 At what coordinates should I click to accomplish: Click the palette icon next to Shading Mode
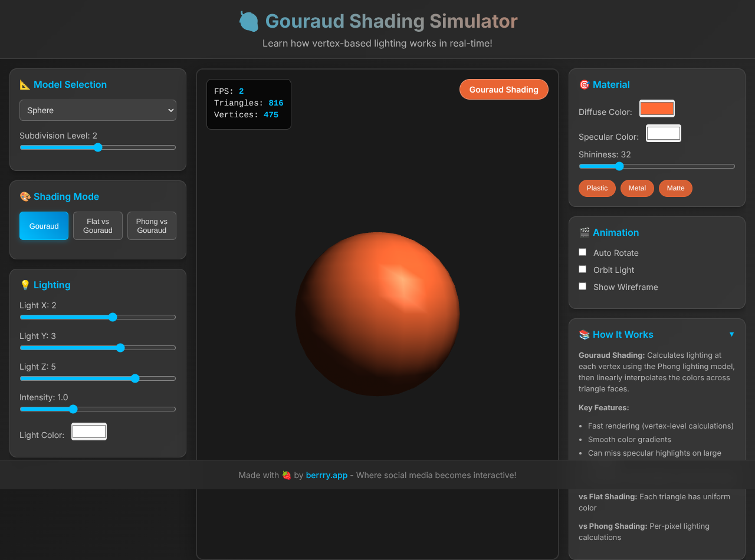[x=24, y=196]
